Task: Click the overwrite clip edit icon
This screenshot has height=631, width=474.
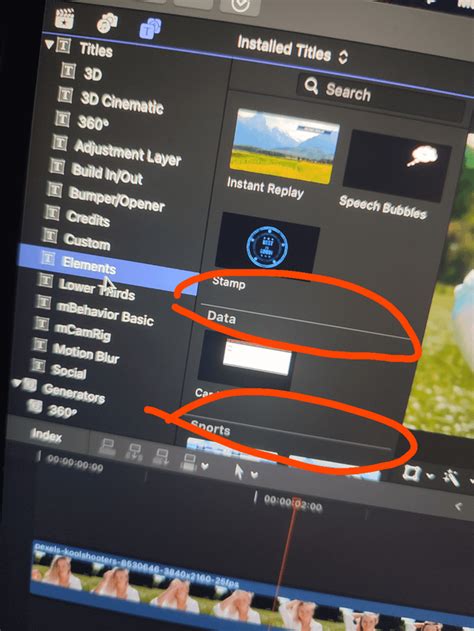Action: pos(188,462)
